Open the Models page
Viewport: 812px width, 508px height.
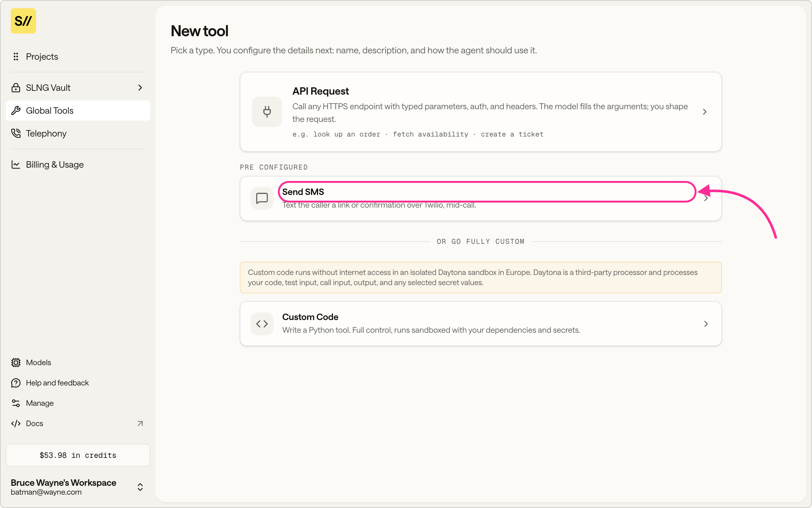coord(78,363)
